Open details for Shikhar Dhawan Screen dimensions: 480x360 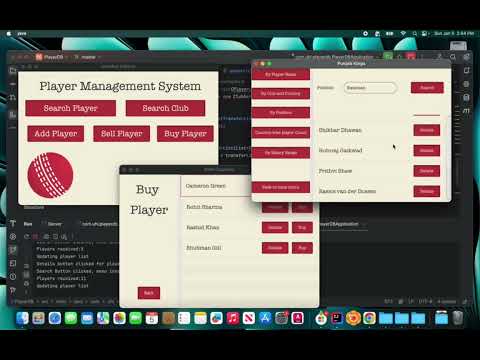427,130
